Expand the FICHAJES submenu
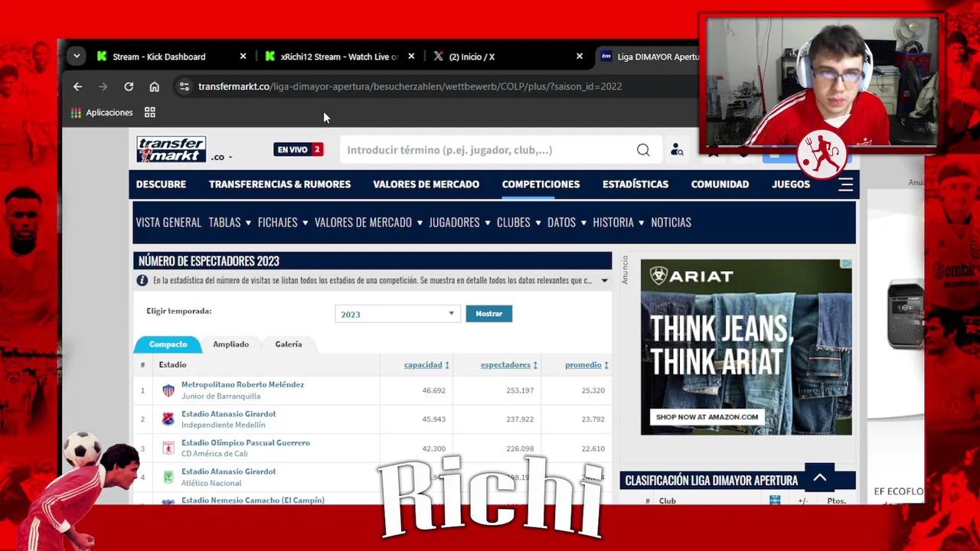The width and height of the screenshot is (980, 551). coord(283,223)
